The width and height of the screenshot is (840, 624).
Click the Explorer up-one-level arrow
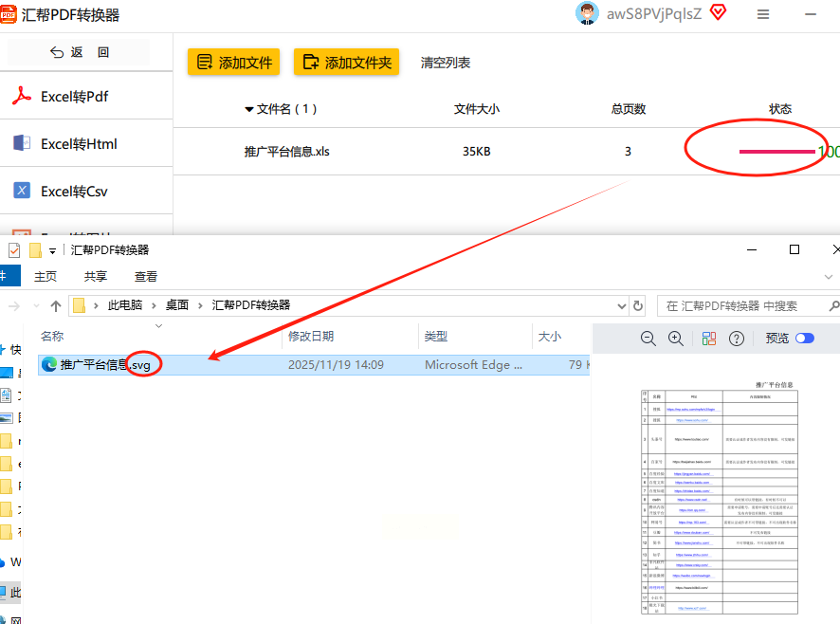click(x=56, y=306)
